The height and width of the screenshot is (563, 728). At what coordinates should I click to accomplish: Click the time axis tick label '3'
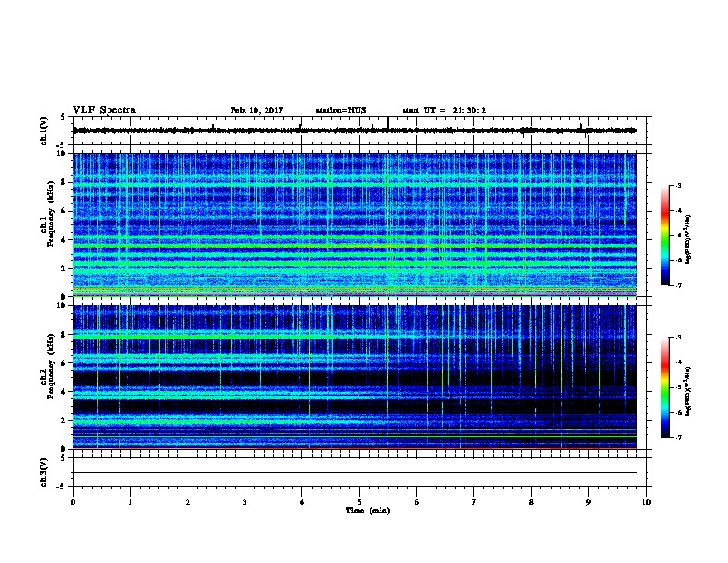coord(245,501)
